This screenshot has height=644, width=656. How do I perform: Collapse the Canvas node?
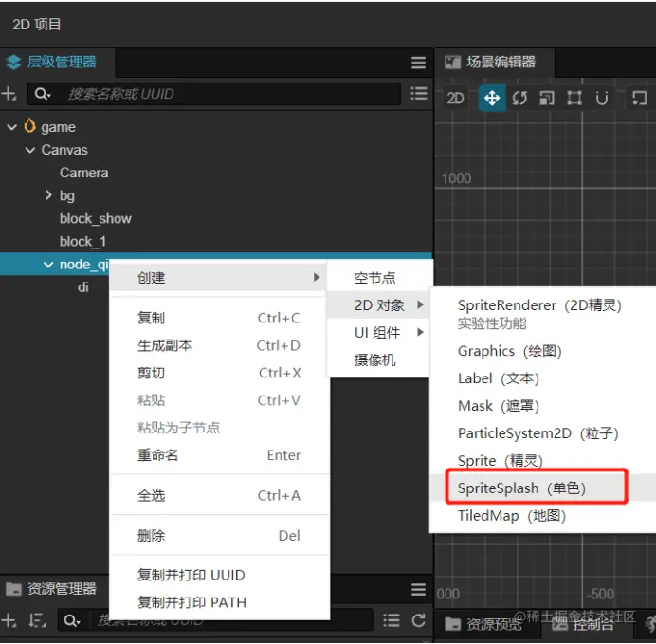[x=30, y=150]
